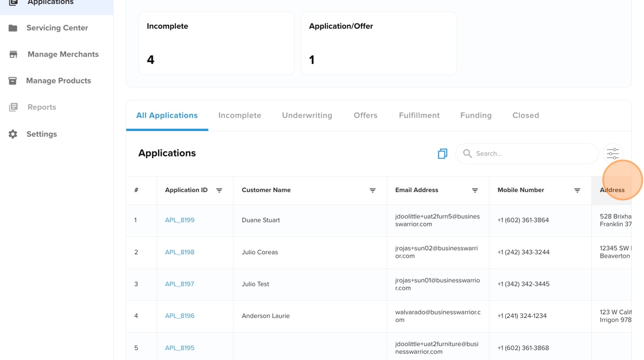Viewport: 644px width, 360px height.
Task: Click the Email Address column header
Action: 416,190
